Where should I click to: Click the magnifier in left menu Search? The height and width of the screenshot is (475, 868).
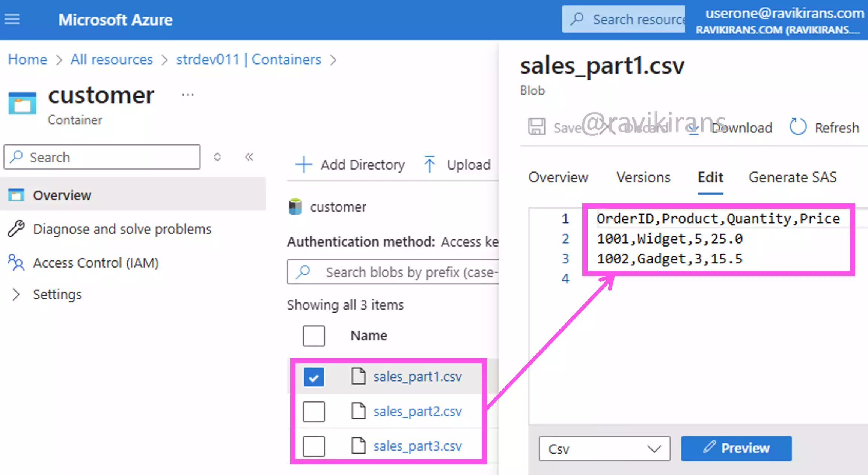coord(17,157)
